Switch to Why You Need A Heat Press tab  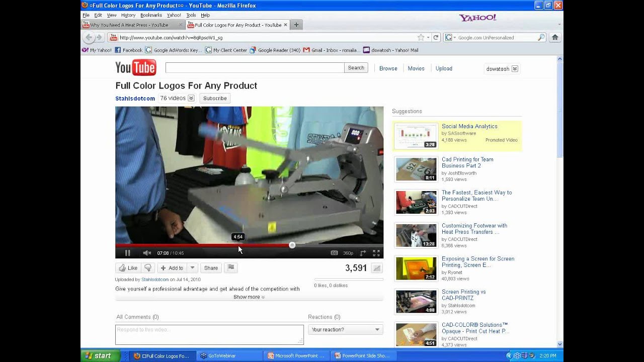(x=132, y=25)
